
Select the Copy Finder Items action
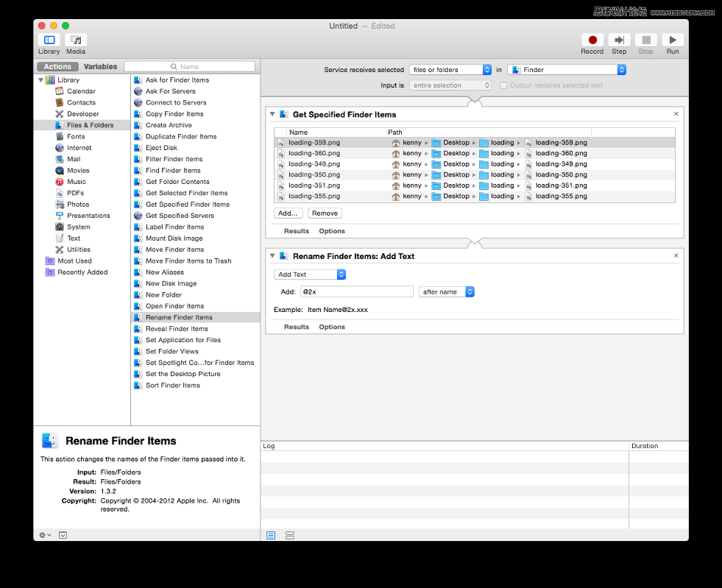[x=197, y=114]
